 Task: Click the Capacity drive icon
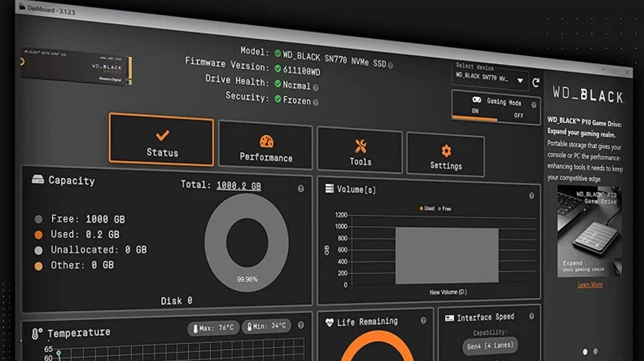click(x=38, y=179)
